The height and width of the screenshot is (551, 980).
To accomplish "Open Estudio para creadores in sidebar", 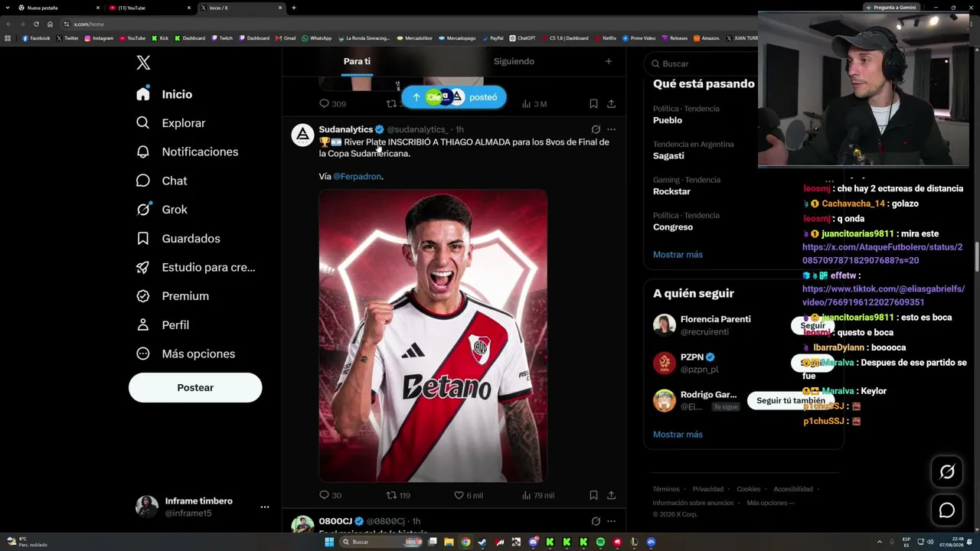I will coord(195,267).
